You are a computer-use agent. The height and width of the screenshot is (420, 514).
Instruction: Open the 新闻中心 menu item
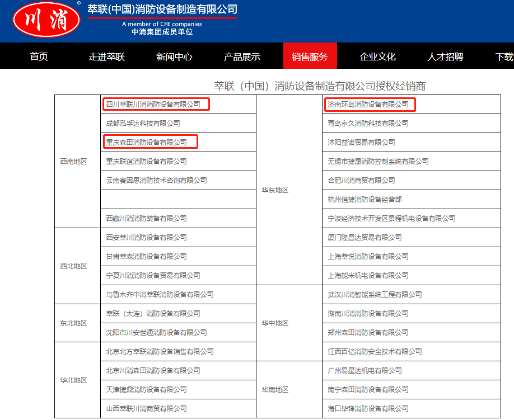pos(174,56)
